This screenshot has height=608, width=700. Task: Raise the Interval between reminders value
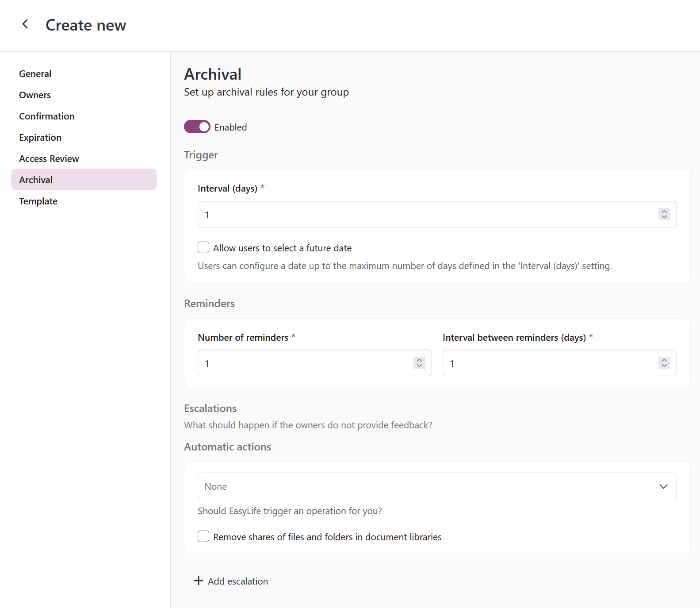664,360
